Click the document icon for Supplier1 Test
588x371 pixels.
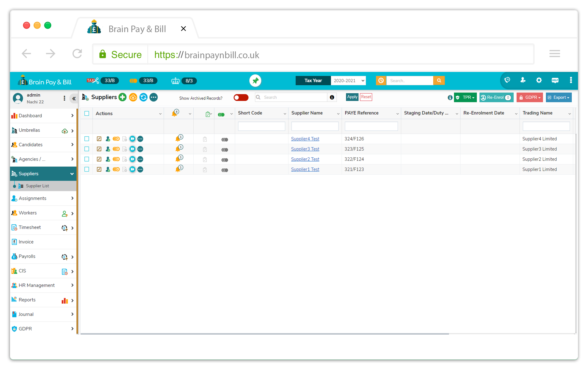pos(125,169)
